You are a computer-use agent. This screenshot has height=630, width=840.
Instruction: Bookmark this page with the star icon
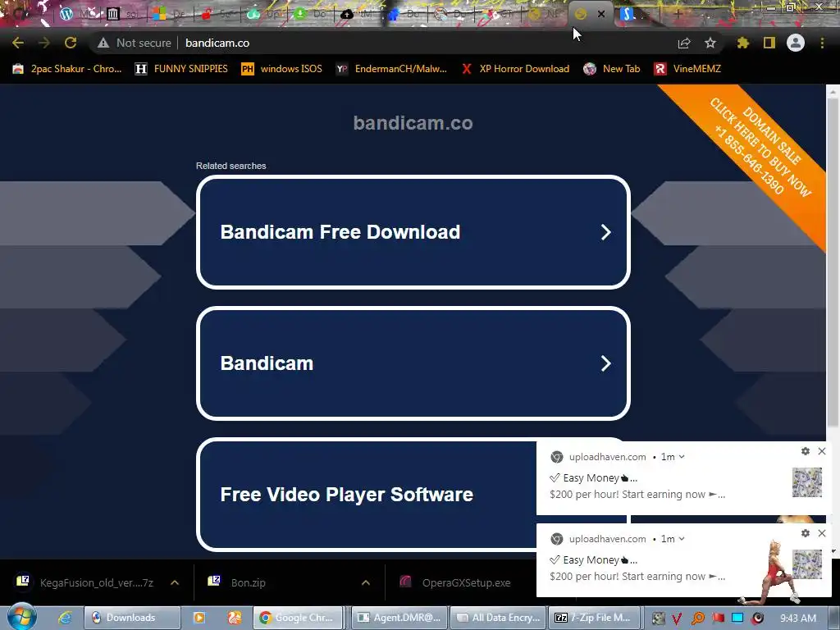(710, 43)
